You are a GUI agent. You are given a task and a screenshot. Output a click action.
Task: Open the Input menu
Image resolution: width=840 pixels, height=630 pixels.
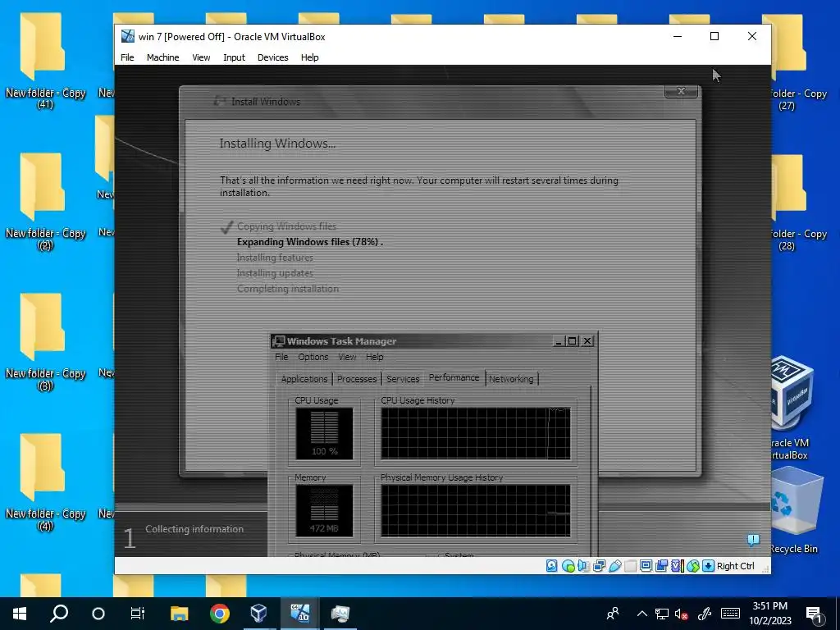[x=234, y=57]
